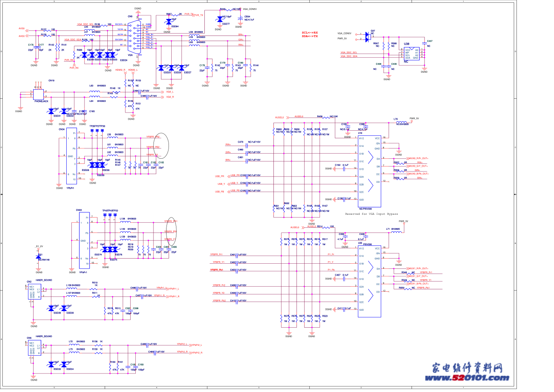Click the C479 capacitor label

[240, 142]
